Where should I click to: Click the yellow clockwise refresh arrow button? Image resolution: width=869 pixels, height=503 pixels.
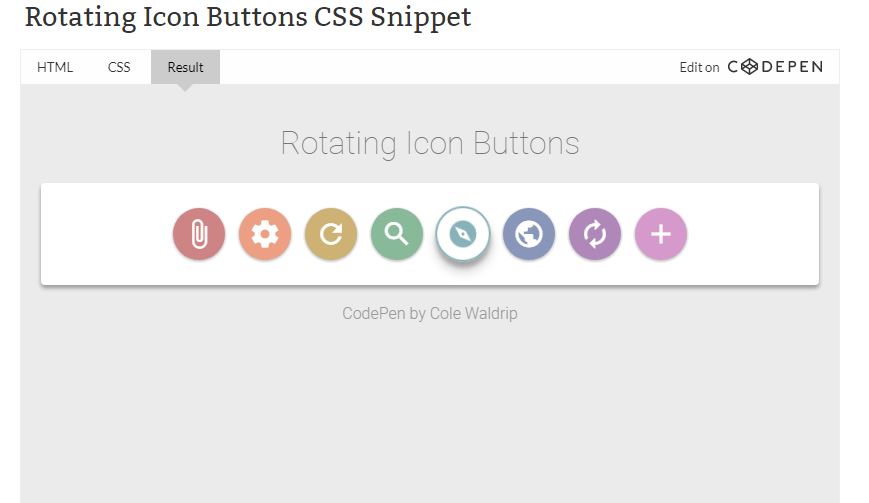[x=331, y=234]
